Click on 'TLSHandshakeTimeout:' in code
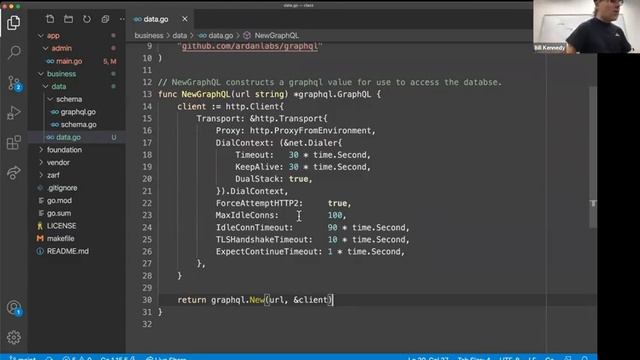The image size is (640, 360). (x=264, y=240)
